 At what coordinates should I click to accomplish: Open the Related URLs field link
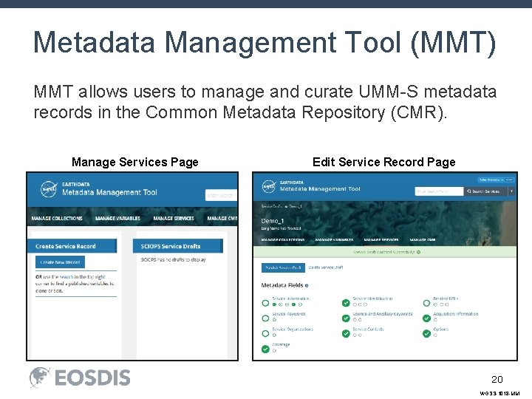[446, 299]
